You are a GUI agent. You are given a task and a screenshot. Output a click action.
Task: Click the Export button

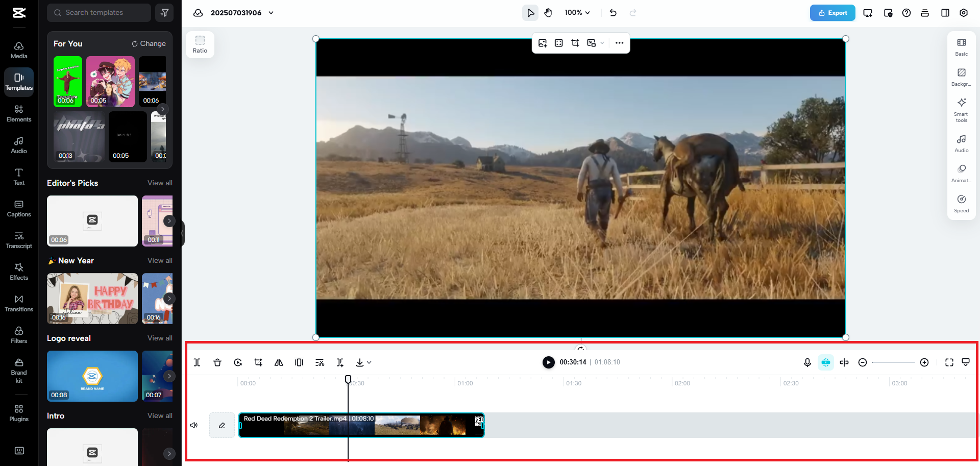[832, 12]
